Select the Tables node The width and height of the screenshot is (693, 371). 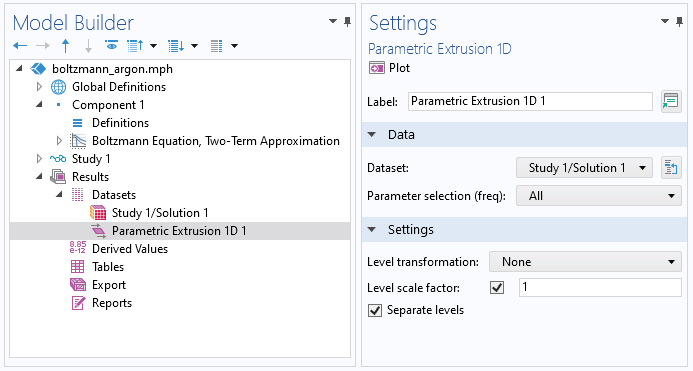108,267
